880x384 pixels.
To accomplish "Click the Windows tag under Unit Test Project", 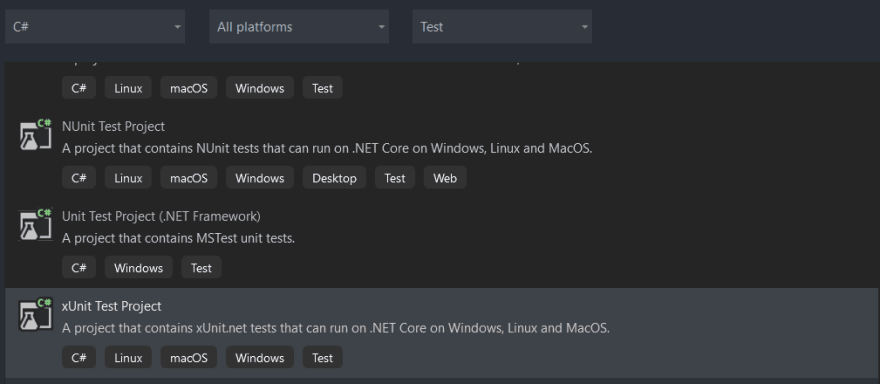I will [x=139, y=268].
